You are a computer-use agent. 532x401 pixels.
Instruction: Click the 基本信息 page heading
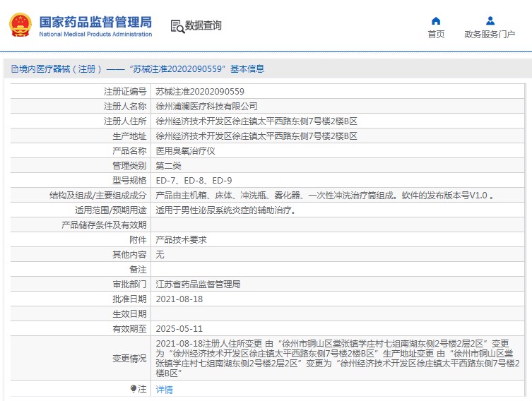point(247,69)
